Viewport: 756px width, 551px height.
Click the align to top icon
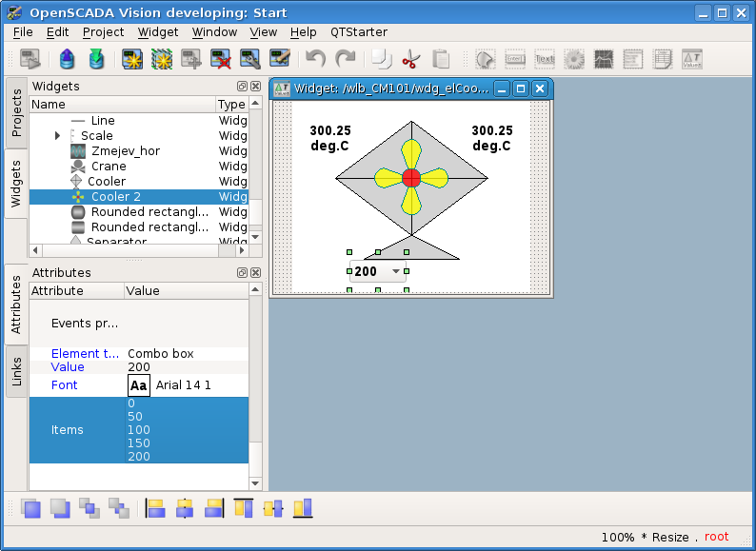tap(244, 508)
